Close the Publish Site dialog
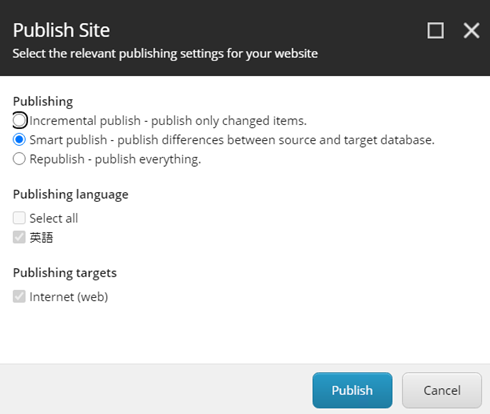Screen dimensions: 490x414 point(471,31)
